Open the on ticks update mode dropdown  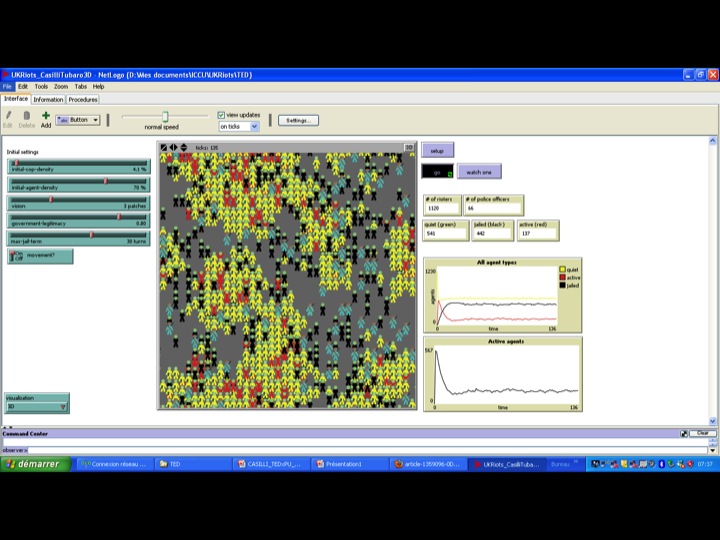pos(239,126)
